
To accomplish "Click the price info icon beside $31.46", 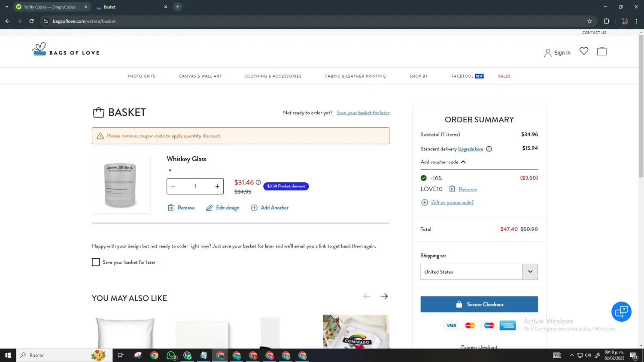I will [258, 182].
